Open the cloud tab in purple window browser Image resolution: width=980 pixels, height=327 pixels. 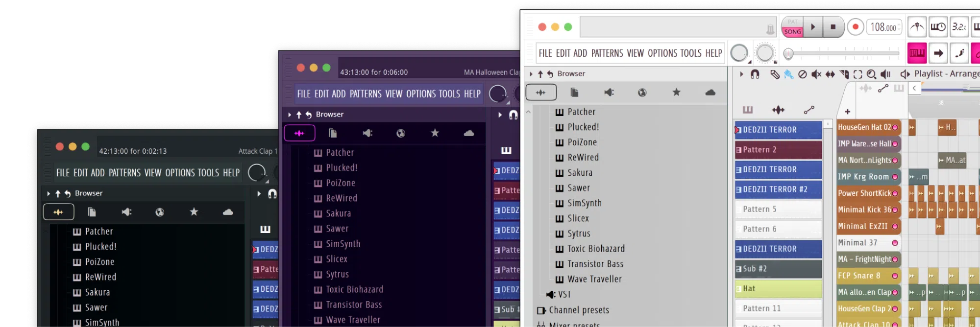coord(468,133)
